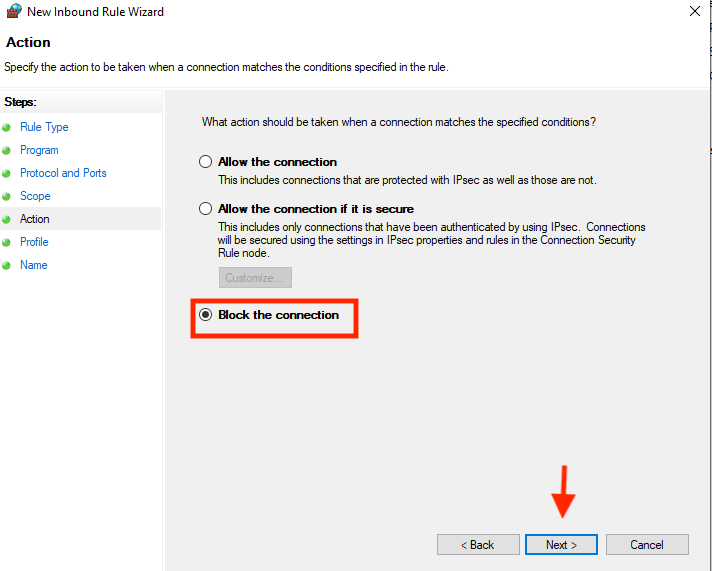Click the Next button
The image size is (712, 571).
561,544
